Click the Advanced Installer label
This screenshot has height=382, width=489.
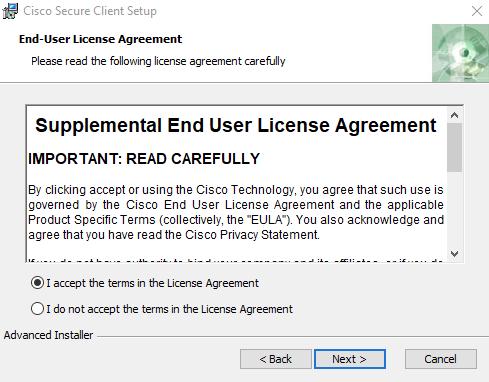click(x=48, y=335)
